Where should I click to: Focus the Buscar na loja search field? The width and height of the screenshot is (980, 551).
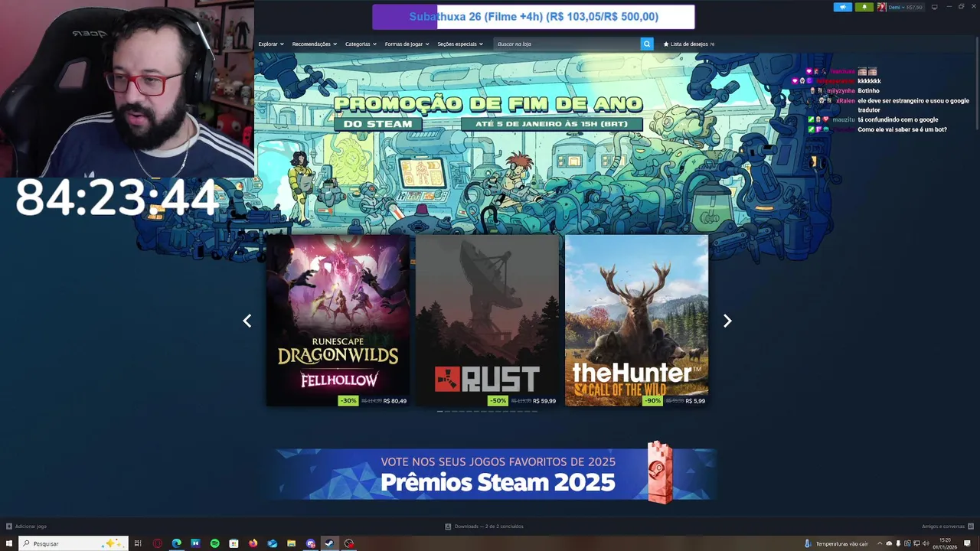click(x=567, y=44)
